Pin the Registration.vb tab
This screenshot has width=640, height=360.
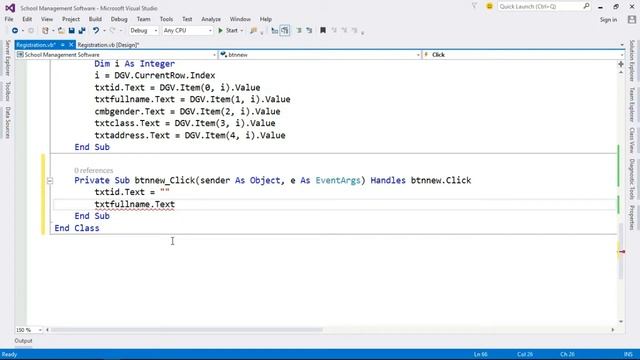[x=63, y=44]
